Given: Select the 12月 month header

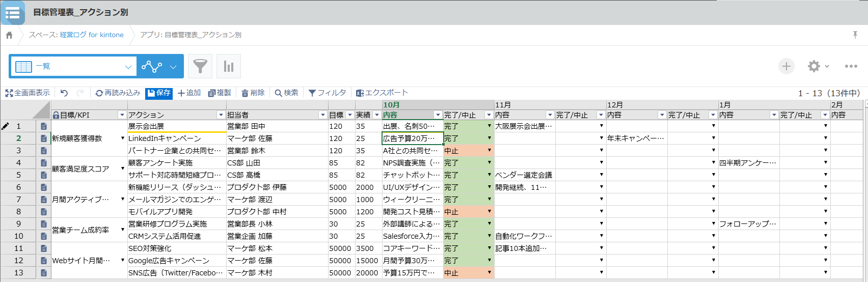Looking at the screenshot, I should [x=662, y=105].
